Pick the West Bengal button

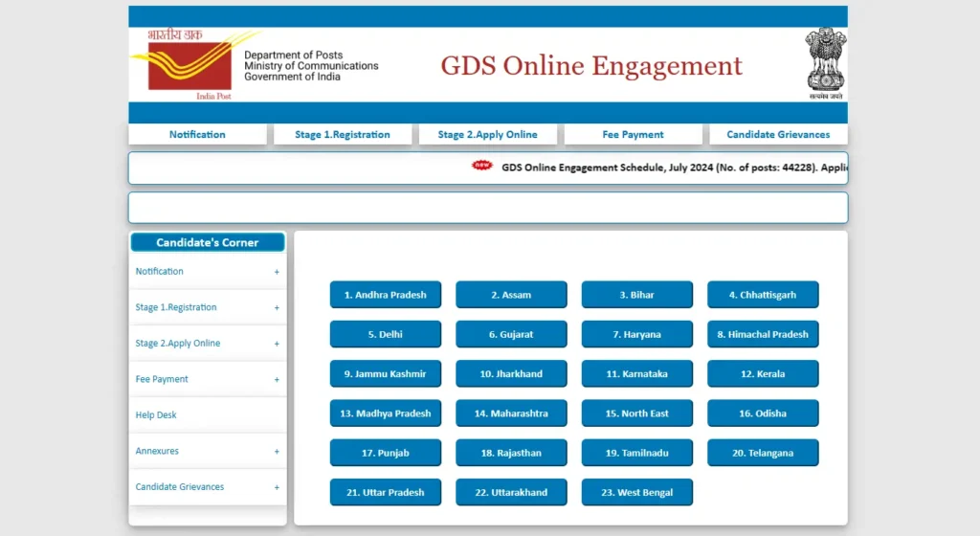click(636, 493)
